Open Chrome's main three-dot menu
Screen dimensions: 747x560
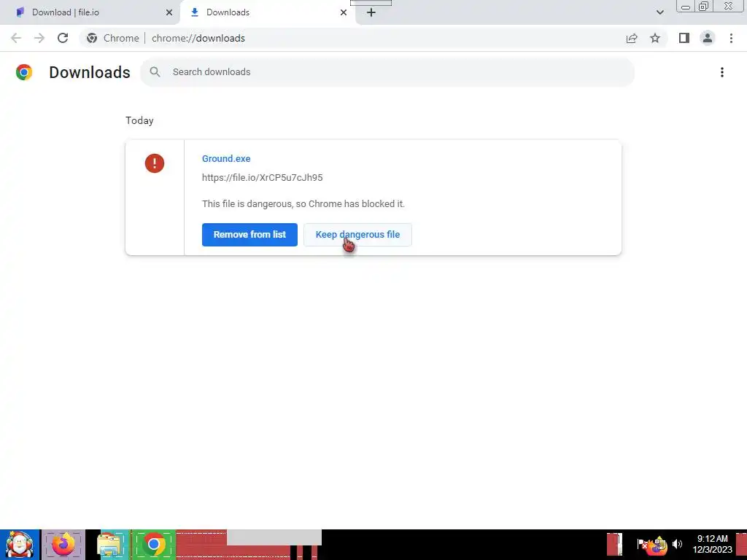pyautogui.click(x=731, y=38)
